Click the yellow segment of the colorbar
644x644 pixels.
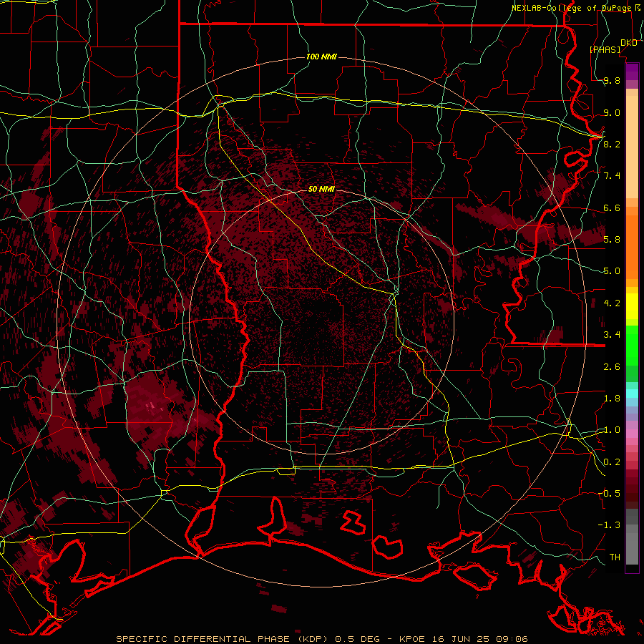tap(632, 306)
